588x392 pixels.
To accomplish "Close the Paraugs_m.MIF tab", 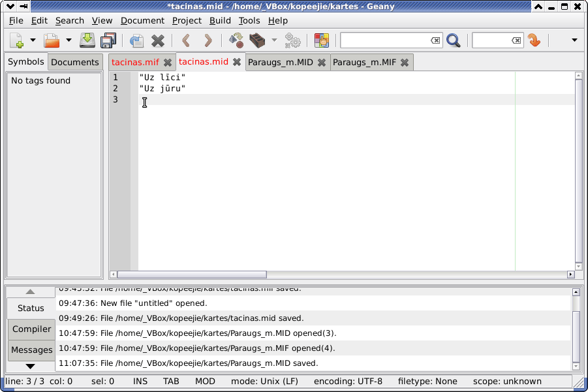I will [405, 63].
